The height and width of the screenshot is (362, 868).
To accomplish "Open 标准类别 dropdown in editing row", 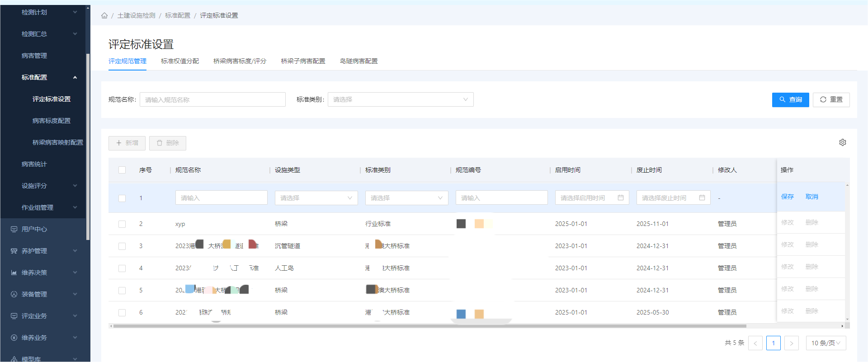I will (407, 197).
